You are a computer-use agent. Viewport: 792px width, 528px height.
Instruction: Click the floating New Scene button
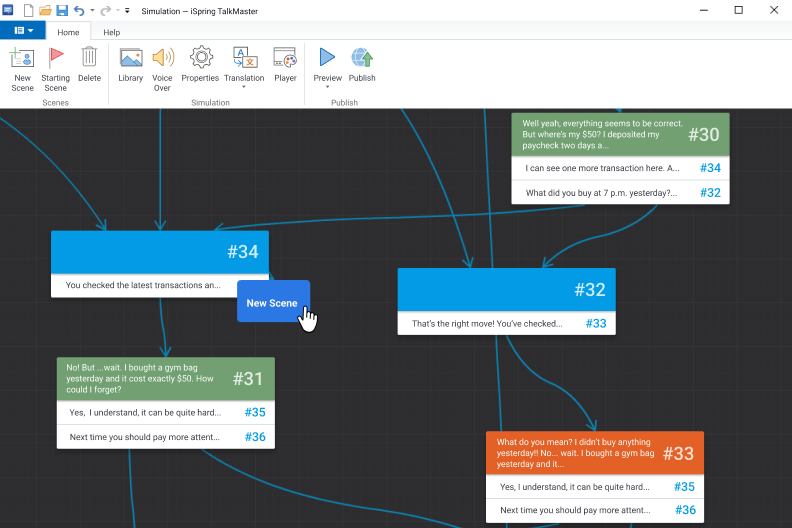point(272,302)
